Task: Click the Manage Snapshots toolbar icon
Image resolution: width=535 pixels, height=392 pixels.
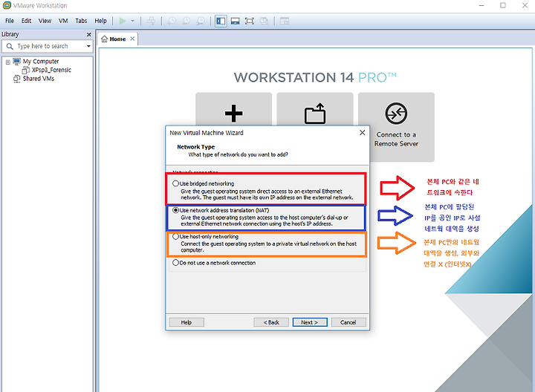Action: pyautogui.click(x=201, y=21)
